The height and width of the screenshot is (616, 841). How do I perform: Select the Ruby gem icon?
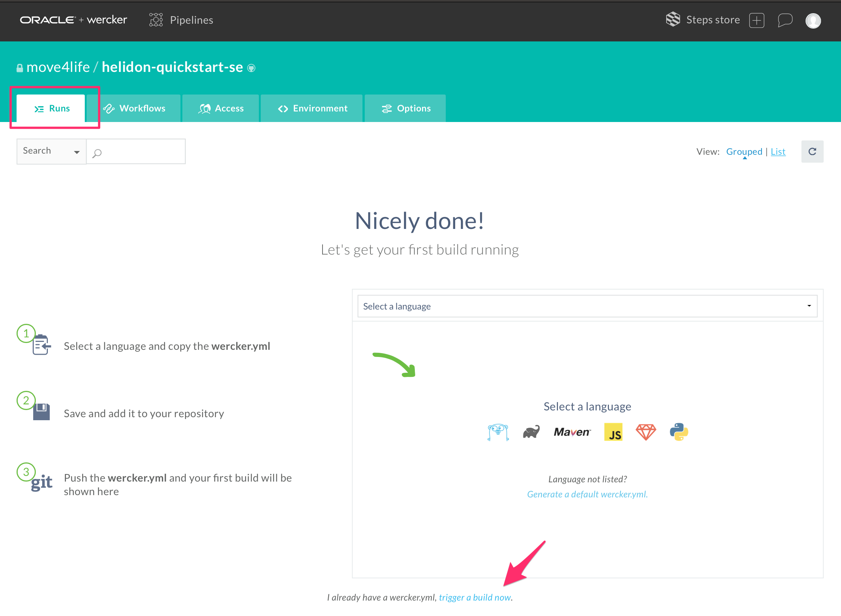(x=646, y=432)
